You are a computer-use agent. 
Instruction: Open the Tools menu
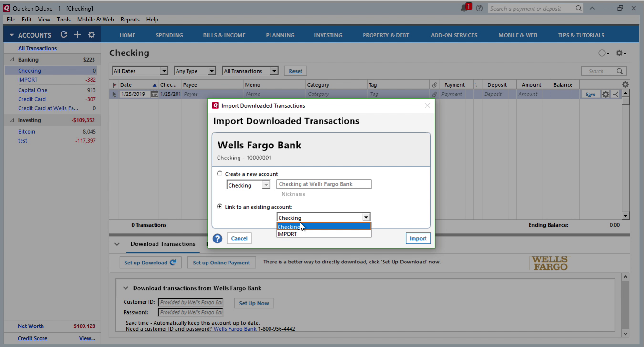pos(63,20)
